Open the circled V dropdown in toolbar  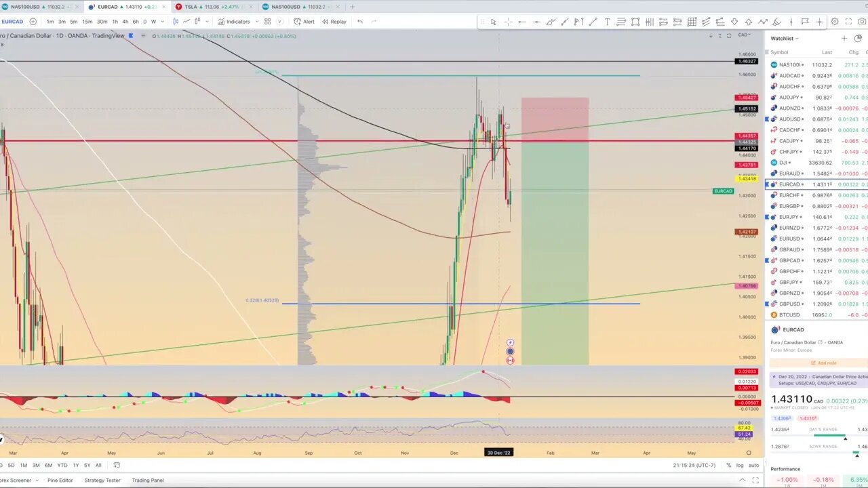(279, 22)
